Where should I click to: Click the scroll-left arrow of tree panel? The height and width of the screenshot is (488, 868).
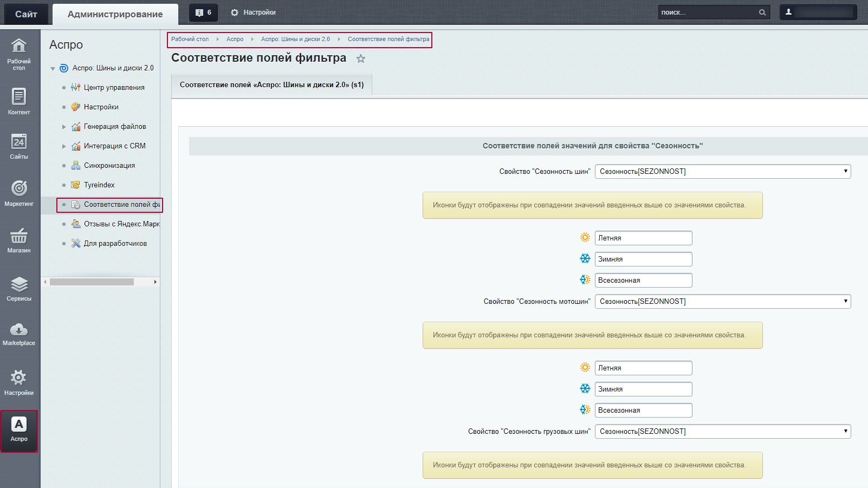[45, 282]
